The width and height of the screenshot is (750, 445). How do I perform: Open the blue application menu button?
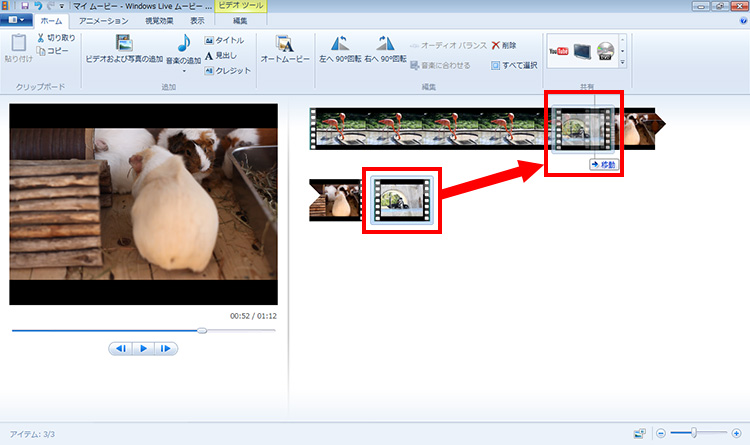[16, 20]
